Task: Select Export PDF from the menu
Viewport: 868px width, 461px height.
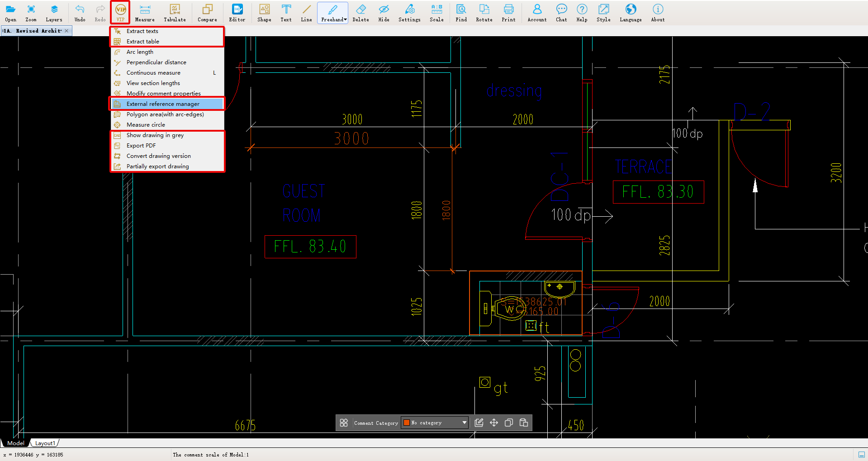Action: tap(141, 146)
